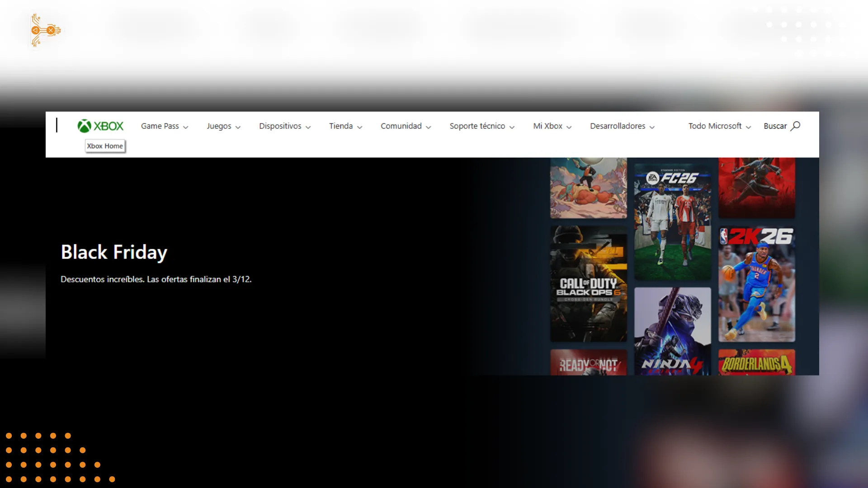The height and width of the screenshot is (488, 868).
Task: Open the Todo Microsoft menu
Action: coord(719,126)
